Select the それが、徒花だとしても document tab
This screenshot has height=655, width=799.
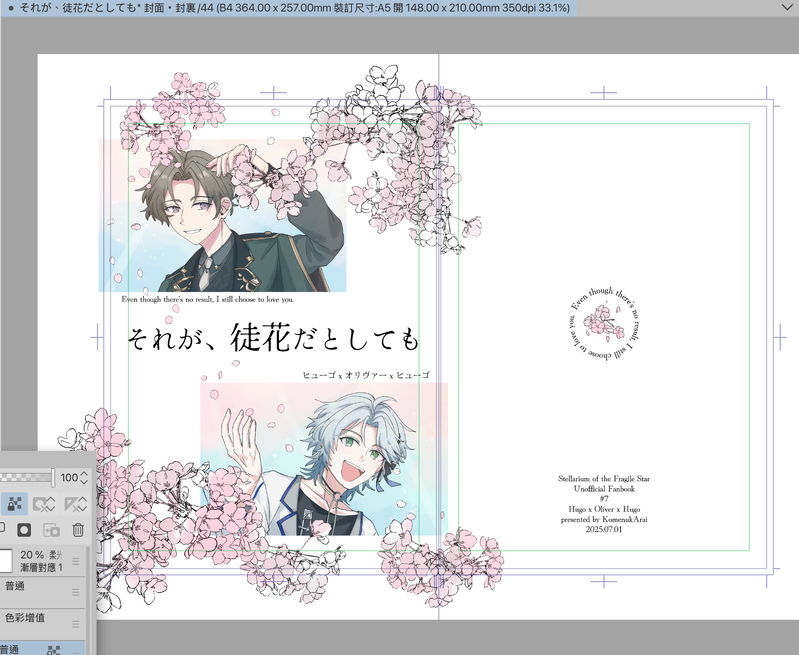pos(289,8)
